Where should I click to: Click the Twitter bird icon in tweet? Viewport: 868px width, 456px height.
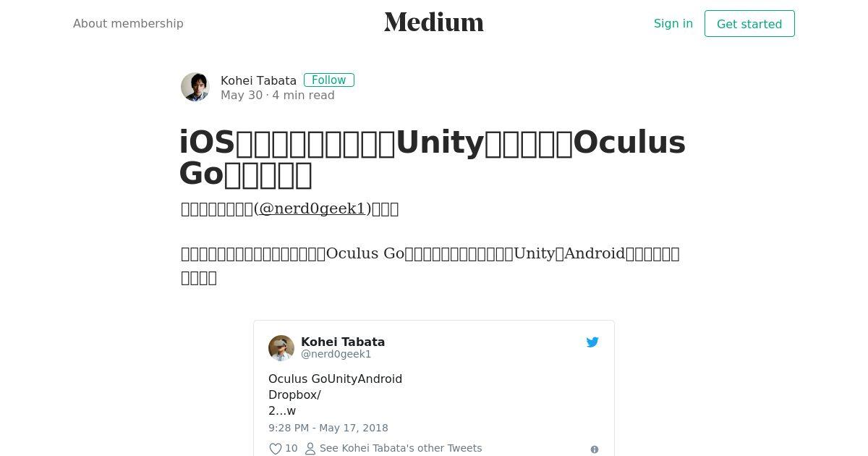click(592, 342)
